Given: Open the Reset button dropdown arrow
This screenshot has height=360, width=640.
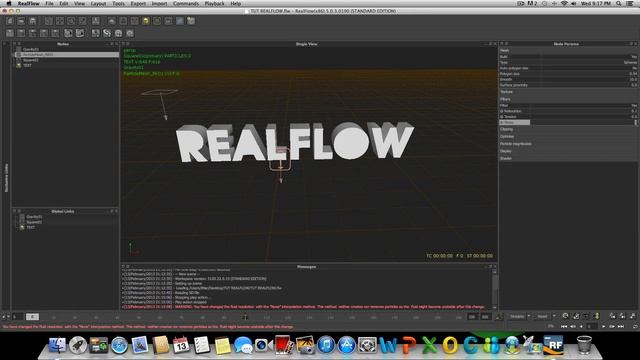Looking at the screenshot, I should (x=554, y=316).
